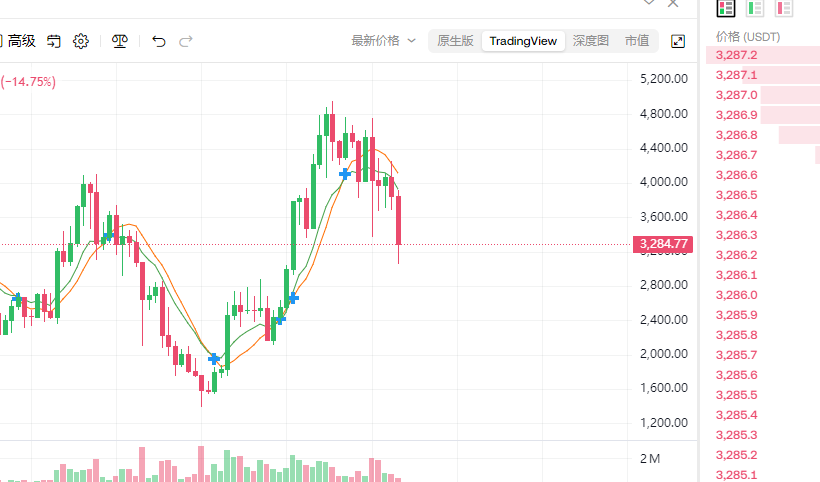
Task: Click the indicator templates icon beside 高级
Action: [54, 41]
